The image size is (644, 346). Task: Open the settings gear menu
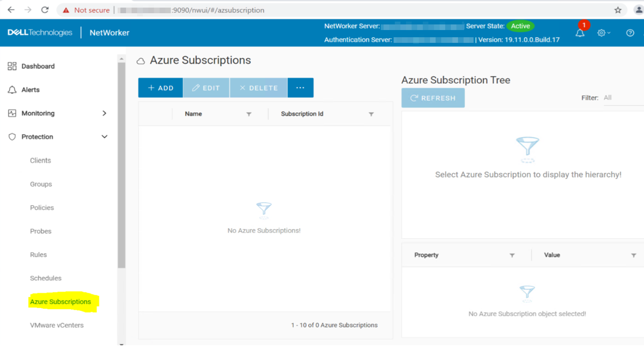(602, 33)
